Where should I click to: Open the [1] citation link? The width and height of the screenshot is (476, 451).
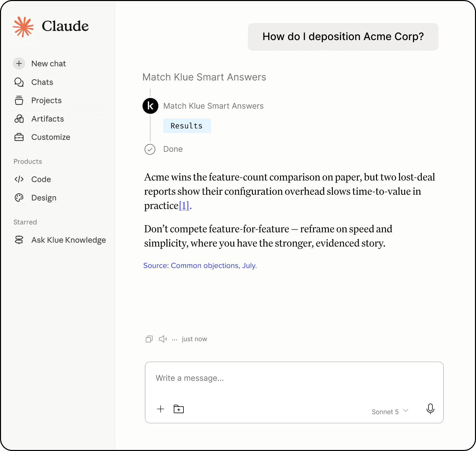point(184,206)
